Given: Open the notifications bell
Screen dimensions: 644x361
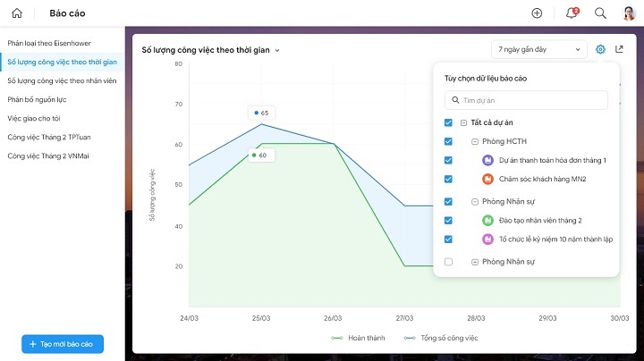Looking at the screenshot, I should pyautogui.click(x=572, y=13).
